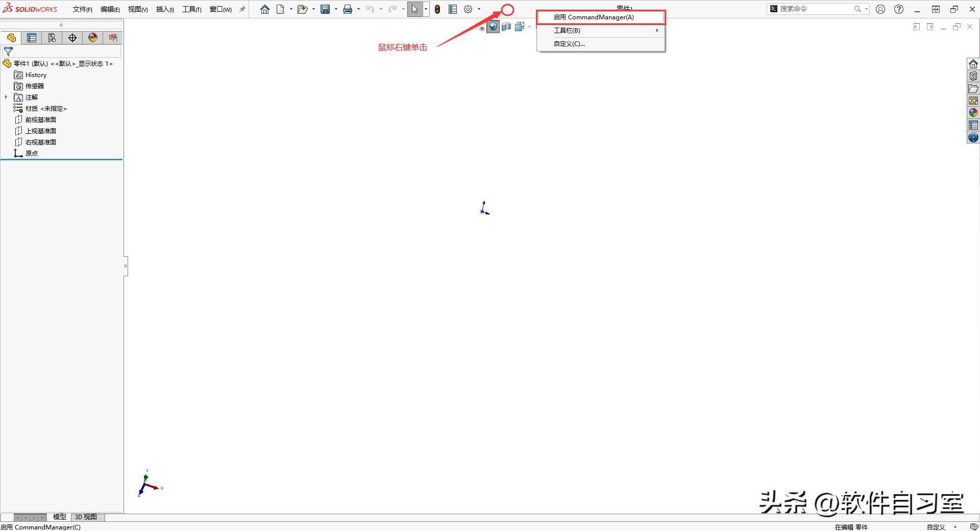Toggle the section view icon in heads-up toolbar
The height and width of the screenshot is (531, 980).
[x=506, y=27]
